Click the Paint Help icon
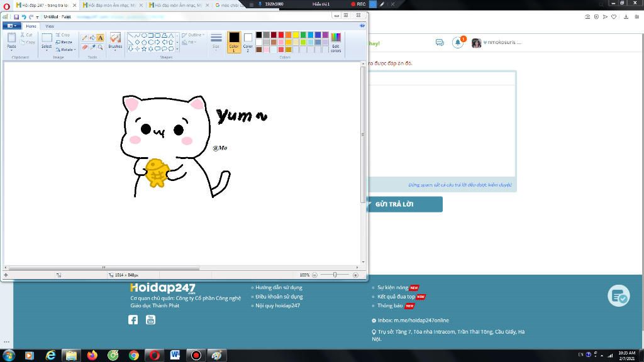The height and width of the screenshot is (362, 644). [362, 26]
